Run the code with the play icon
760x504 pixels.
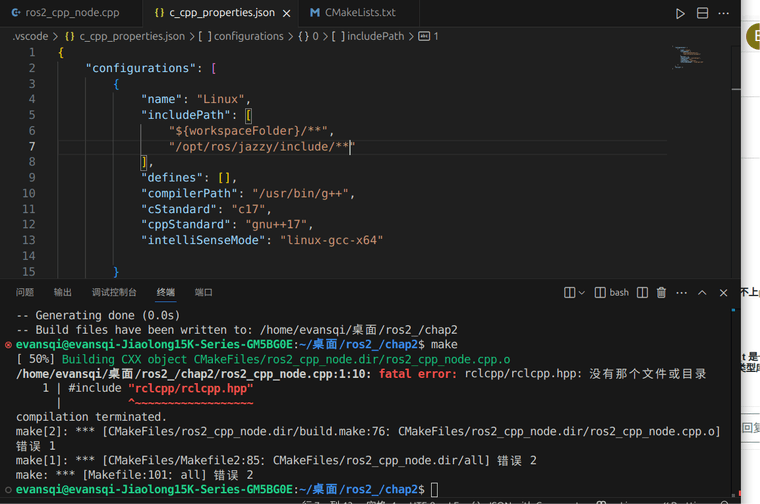coord(680,14)
